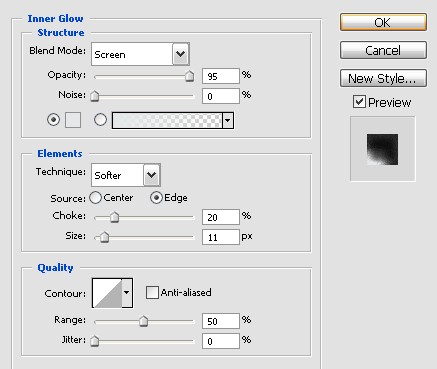Click the Choke value field showing 20

[221, 217]
